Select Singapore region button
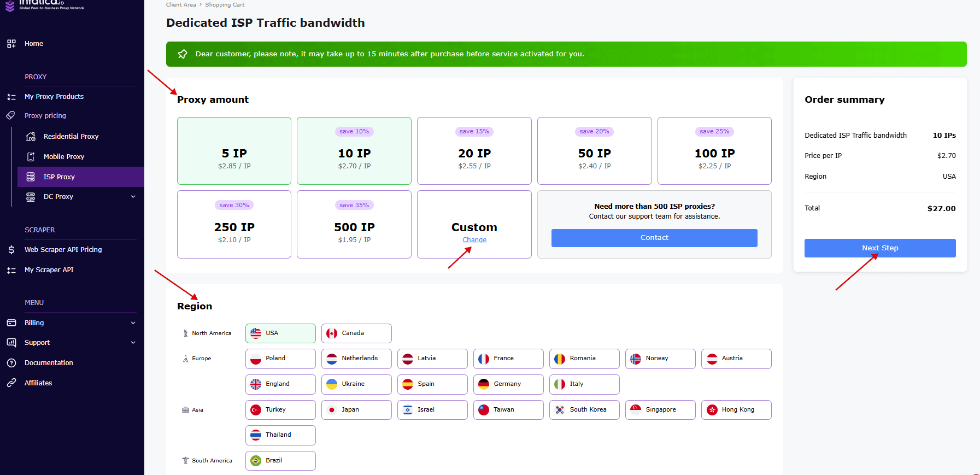This screenshot has width=980, height=475. coord(660,410)
